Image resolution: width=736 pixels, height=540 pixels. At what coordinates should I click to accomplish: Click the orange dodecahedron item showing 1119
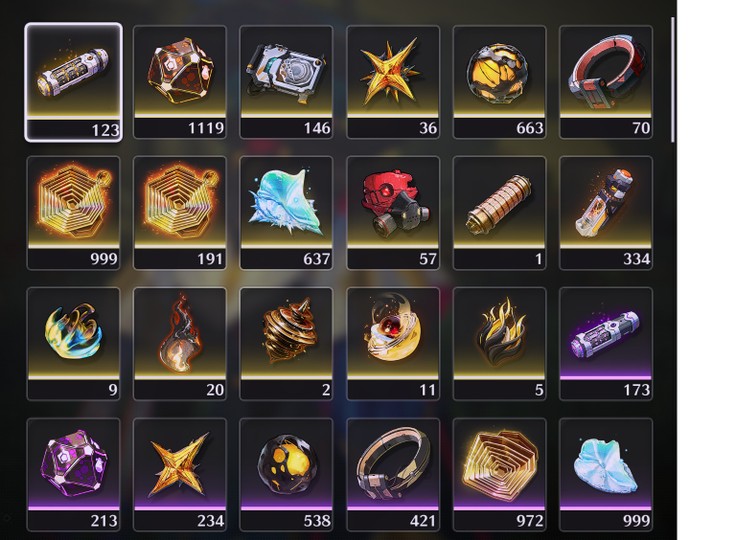tap(180, 82)
